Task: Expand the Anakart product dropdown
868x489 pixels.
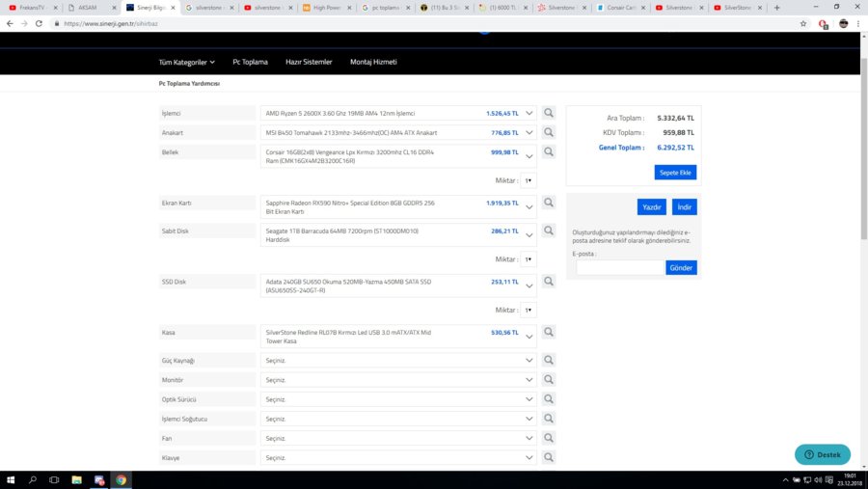Action: tap(398, 132)
